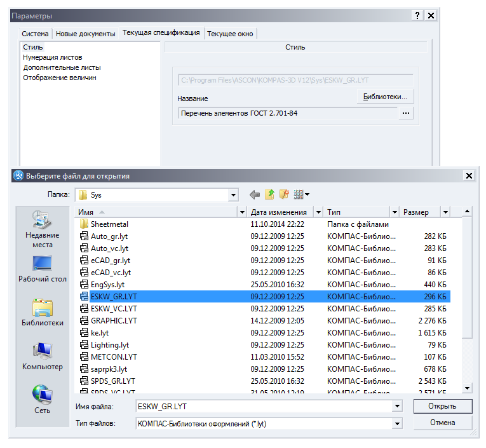The image size is (486, 448).
Task: Open the Тип файлов dropdown
Action: point(397,423)
